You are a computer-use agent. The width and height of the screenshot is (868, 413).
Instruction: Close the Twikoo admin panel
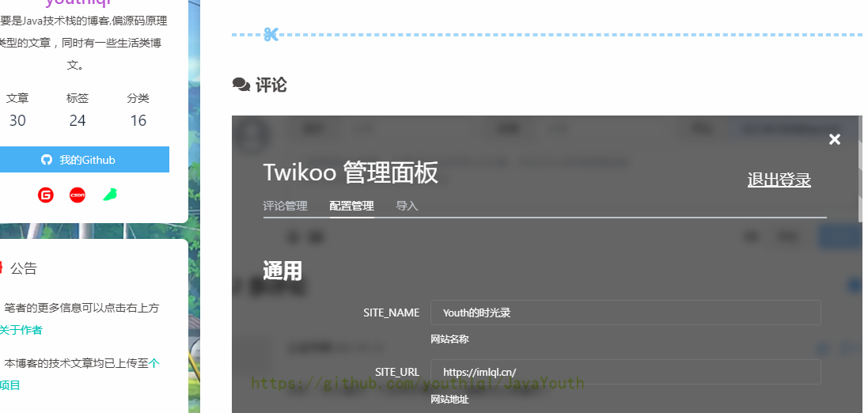(x=834, y=139)
